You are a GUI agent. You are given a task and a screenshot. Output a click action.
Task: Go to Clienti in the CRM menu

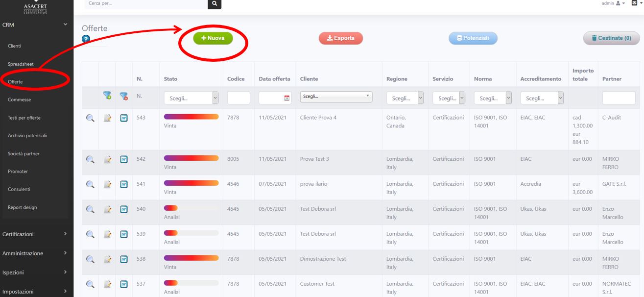[15, 46]
